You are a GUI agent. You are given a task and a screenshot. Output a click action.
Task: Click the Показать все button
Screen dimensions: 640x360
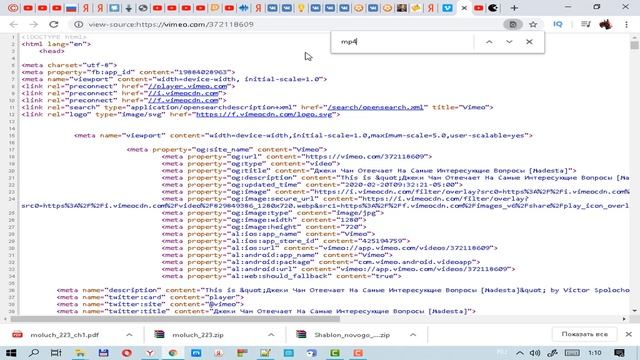pyautogui.click(x=584, y=334)
